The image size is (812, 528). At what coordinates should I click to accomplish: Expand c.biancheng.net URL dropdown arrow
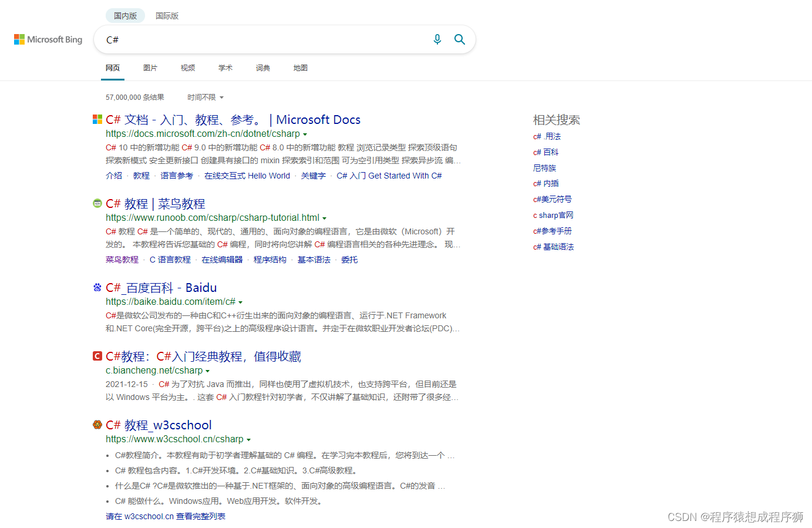point(207,371)
